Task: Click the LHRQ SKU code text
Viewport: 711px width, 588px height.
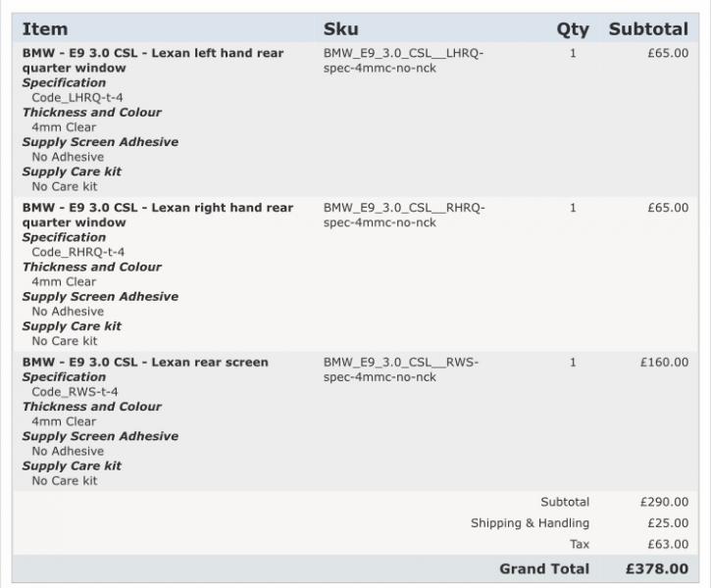Action: (x=403, y=61)
